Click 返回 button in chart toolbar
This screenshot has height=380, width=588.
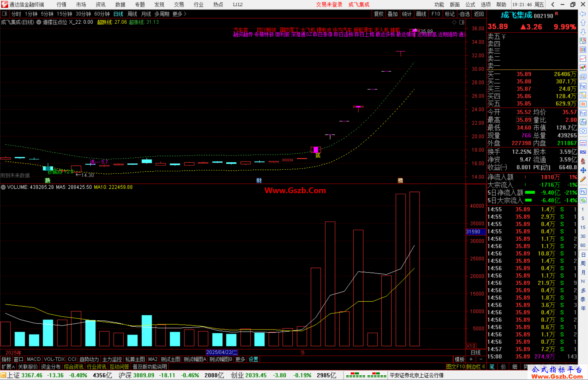click(479, 14)
